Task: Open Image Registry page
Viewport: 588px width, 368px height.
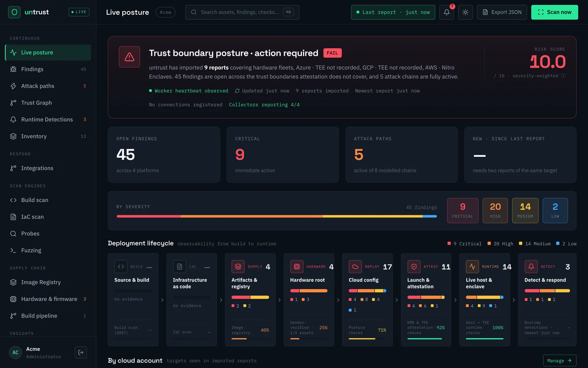Action: click(x=48, y=282)
